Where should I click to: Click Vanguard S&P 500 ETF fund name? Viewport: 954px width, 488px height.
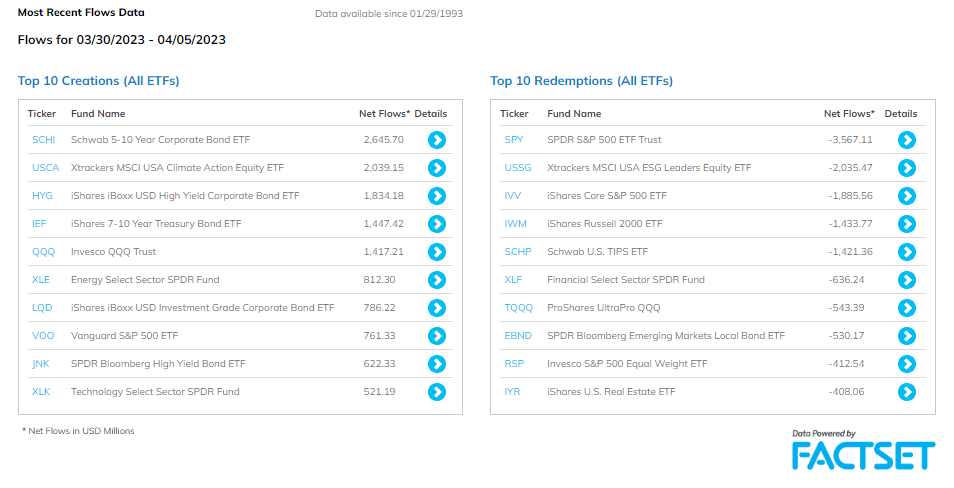pos(125,335)
